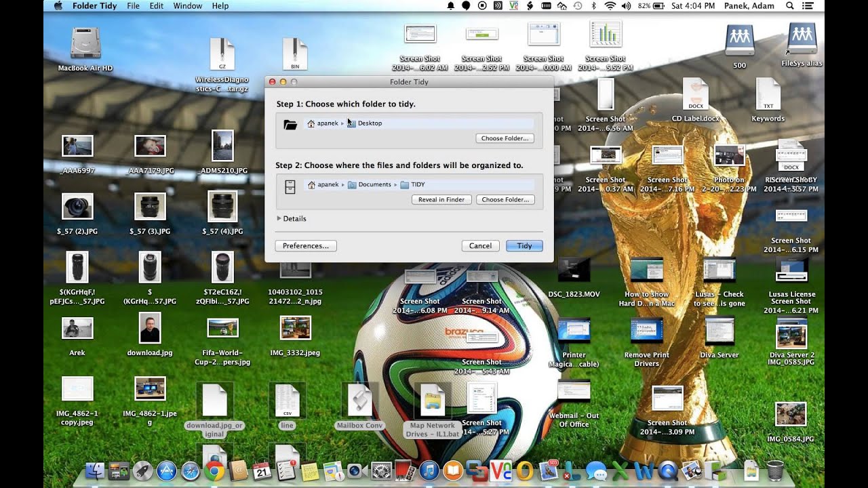Screen dimensions: 868x488
Task: Open the Folder Tidy application menu
Action: [x=94, y=5]
